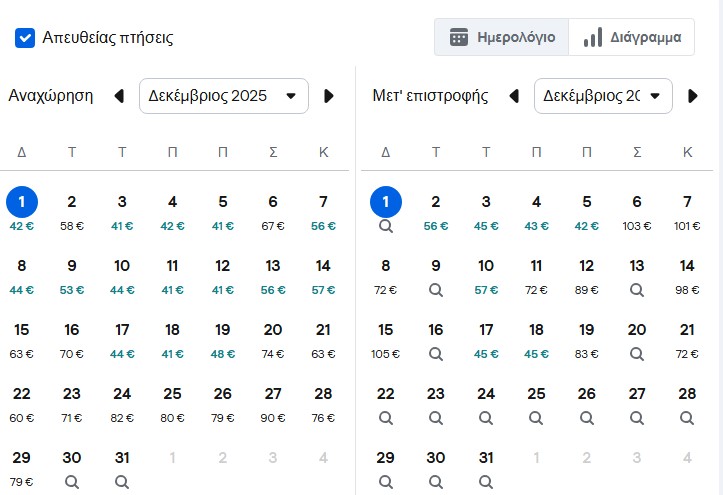
Task: Click search icon under departure day 30
Action: [71, 481]
